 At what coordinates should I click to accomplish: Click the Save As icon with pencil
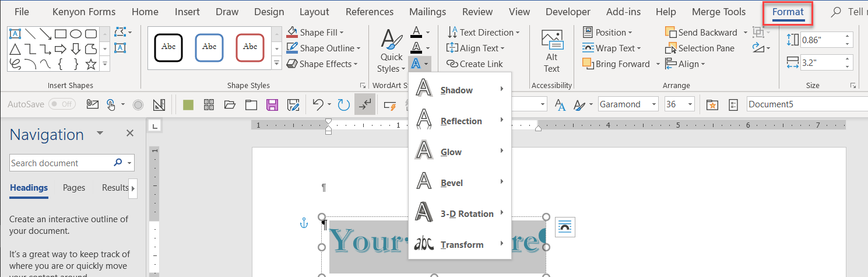tap(293, 105)
